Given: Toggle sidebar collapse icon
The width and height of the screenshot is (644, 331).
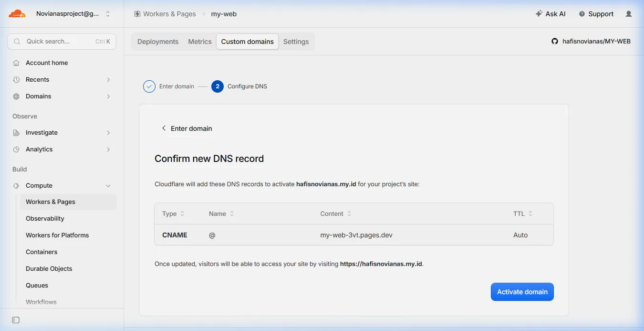Looking at the screenshot, I should [x=16, y=320].
